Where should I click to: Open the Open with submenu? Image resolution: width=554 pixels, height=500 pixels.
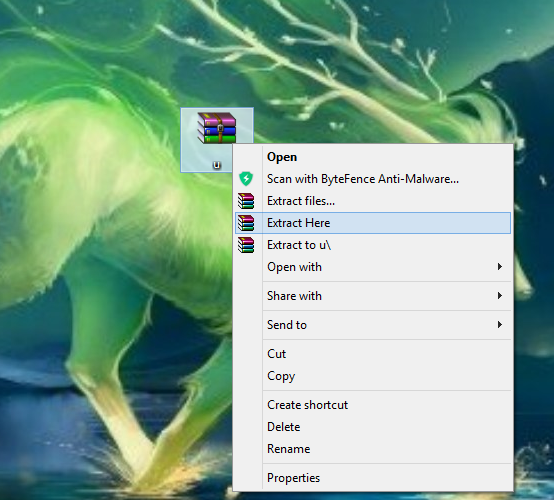[373, 267]
